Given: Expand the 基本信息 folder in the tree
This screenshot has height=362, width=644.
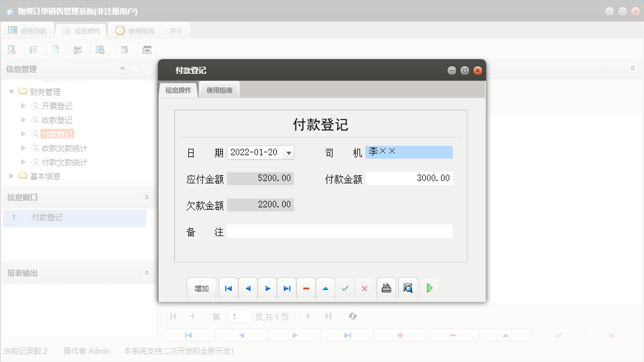Looking at the screenshot, I should (11, 176).
